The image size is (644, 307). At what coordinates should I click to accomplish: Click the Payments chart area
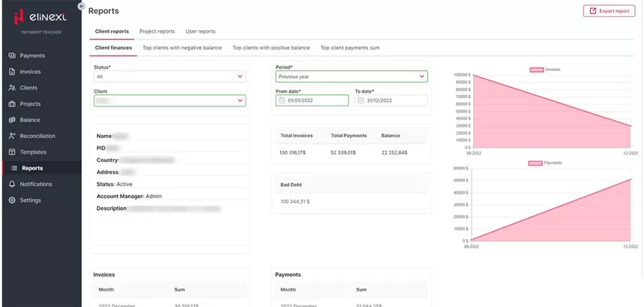point(551,205)
